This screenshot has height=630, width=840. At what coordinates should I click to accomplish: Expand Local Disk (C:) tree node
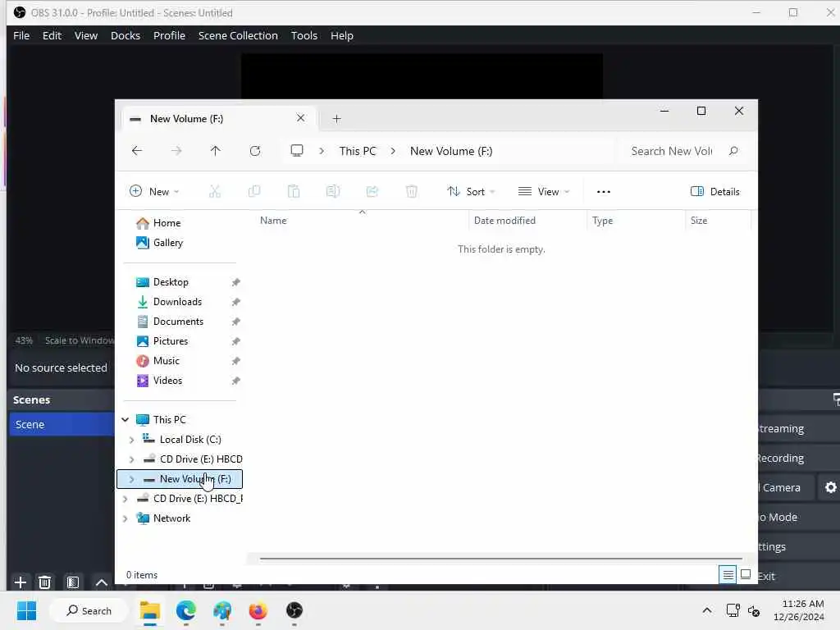point(132,440)
